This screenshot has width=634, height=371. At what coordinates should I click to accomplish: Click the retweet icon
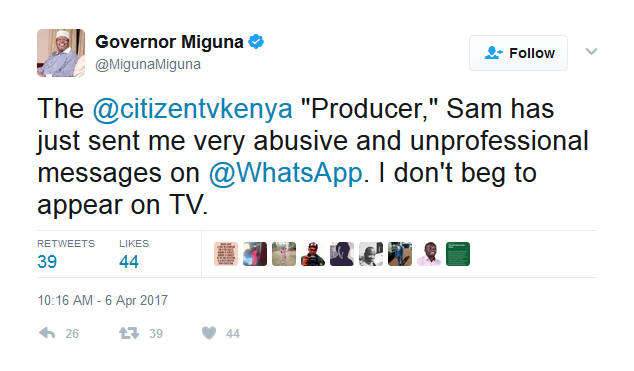(129, 333)
